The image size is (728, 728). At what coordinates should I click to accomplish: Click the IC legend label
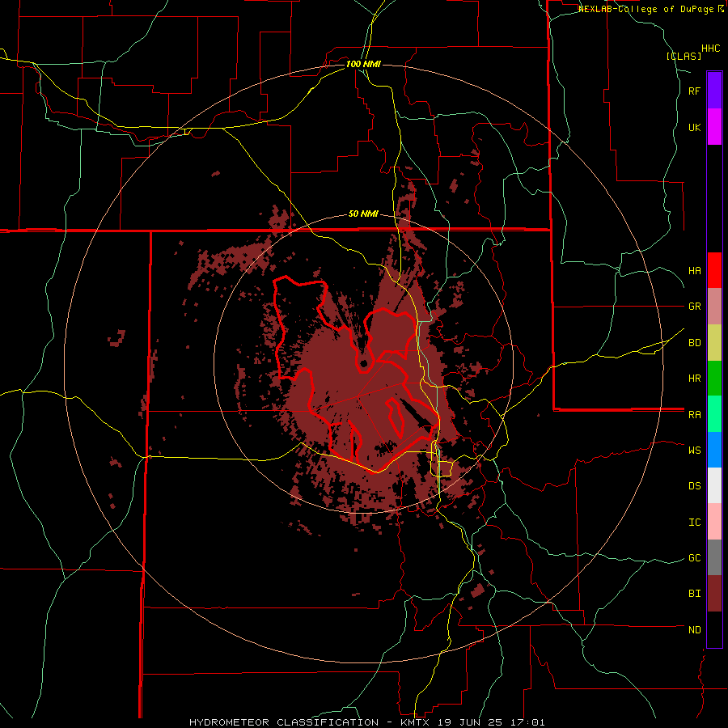[694, 523]
